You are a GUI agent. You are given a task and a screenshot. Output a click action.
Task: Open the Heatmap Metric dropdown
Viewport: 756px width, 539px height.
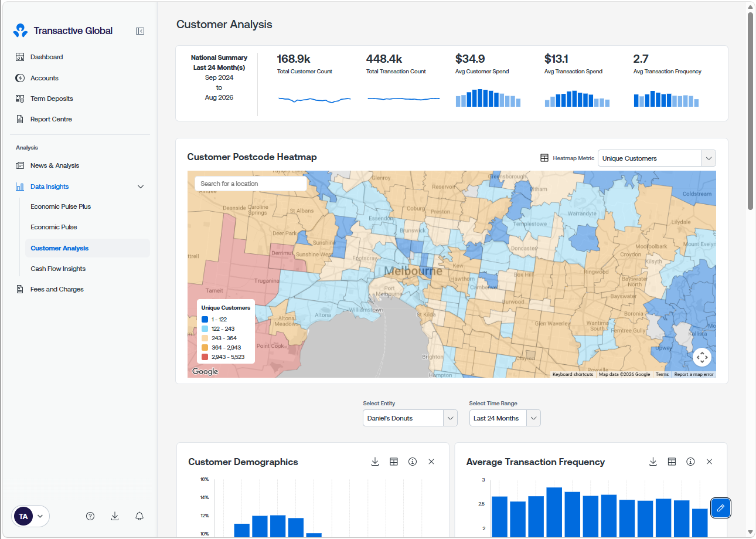pos(657,158)
